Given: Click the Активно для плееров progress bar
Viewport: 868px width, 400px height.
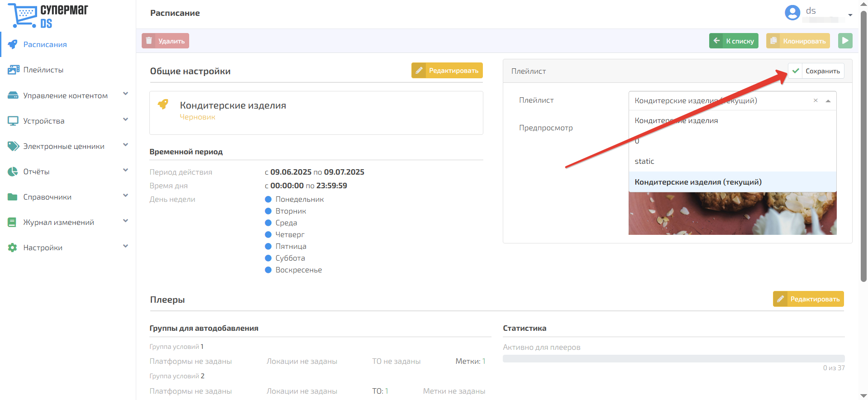Looking at the screenshot, I should pyautogui.click(x=673, y=358).
